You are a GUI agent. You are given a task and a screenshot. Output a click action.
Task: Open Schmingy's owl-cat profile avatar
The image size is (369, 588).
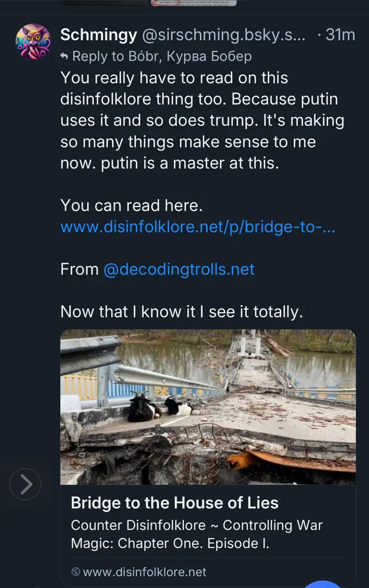(x=33, y=42)
